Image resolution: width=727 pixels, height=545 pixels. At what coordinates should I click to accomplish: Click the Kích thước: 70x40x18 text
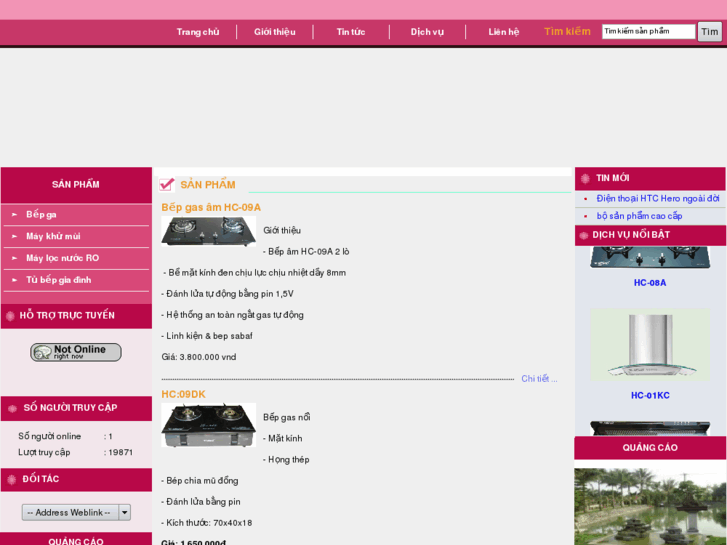pyautogui.click(x=207, y=523)
